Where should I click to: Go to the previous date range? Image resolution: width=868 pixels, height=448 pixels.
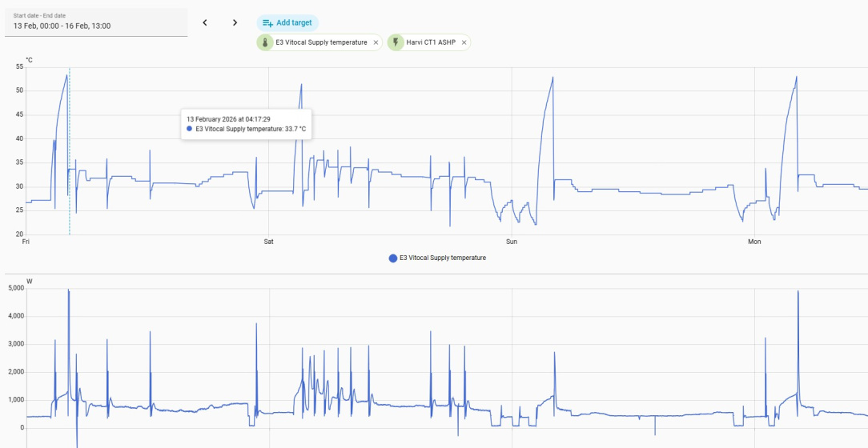(205, 22)
